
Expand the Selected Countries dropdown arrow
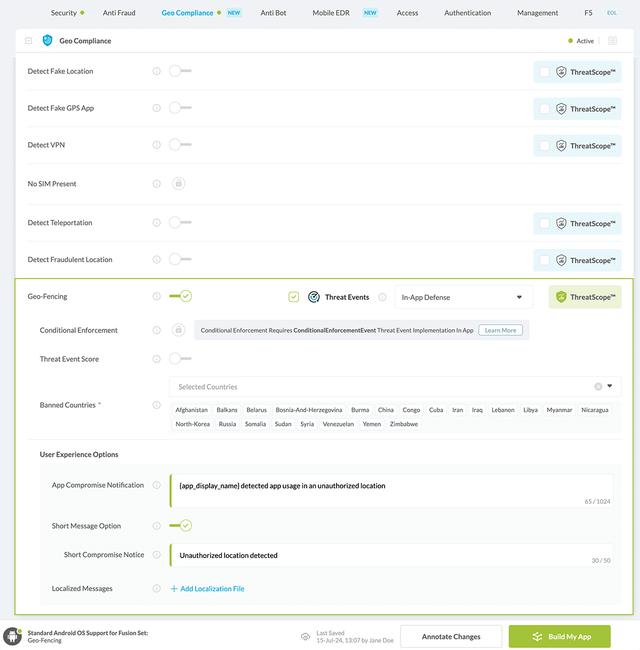pos(611,386)
